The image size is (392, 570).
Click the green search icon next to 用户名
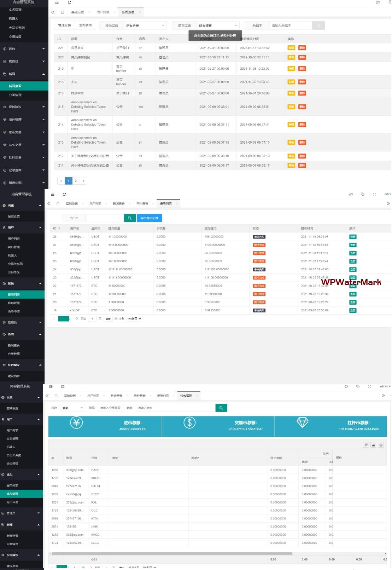(130, 218)
